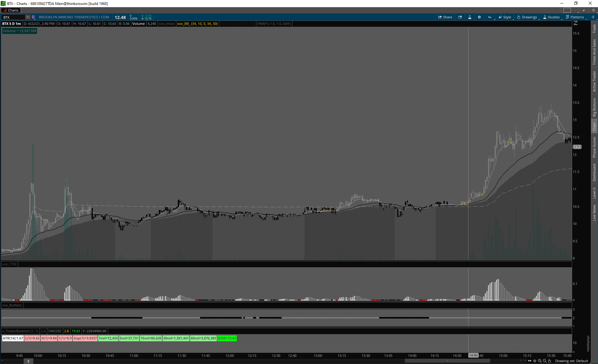Click the Drawing set: Default selector

572,361
